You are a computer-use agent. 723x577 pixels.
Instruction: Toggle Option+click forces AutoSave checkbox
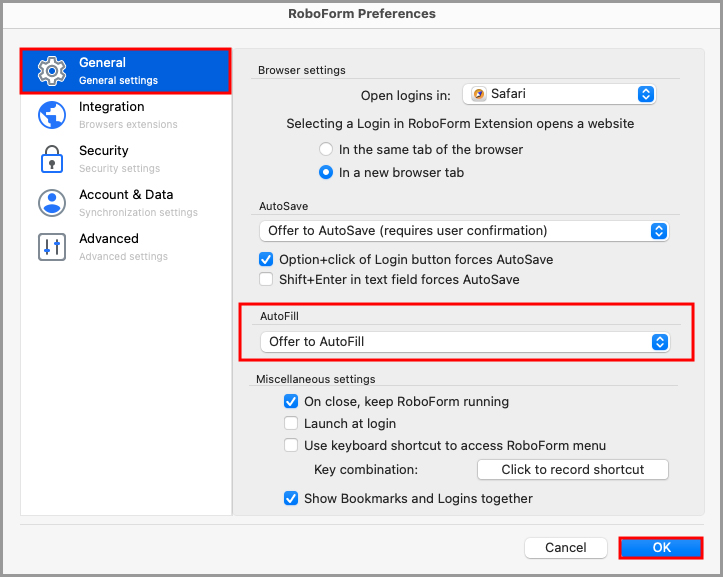266,260
